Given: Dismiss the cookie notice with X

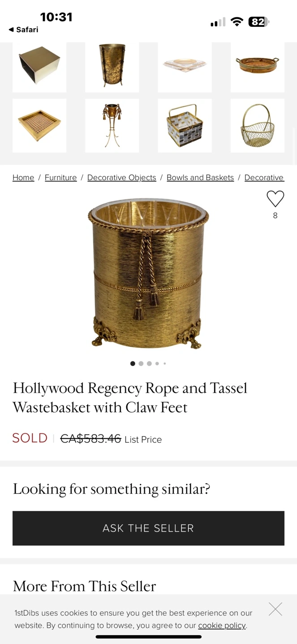Looking at the screenshot, I should point(275,609).
